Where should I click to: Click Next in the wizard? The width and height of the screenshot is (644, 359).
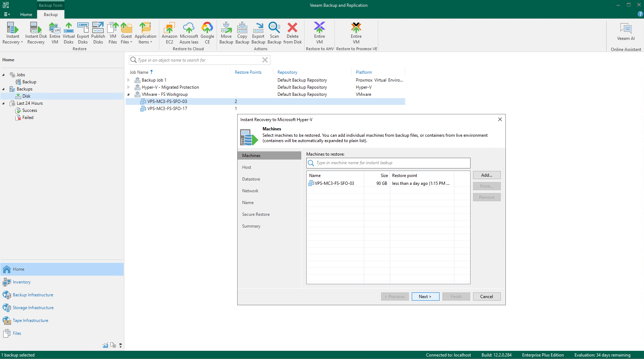tap(425, 297)
